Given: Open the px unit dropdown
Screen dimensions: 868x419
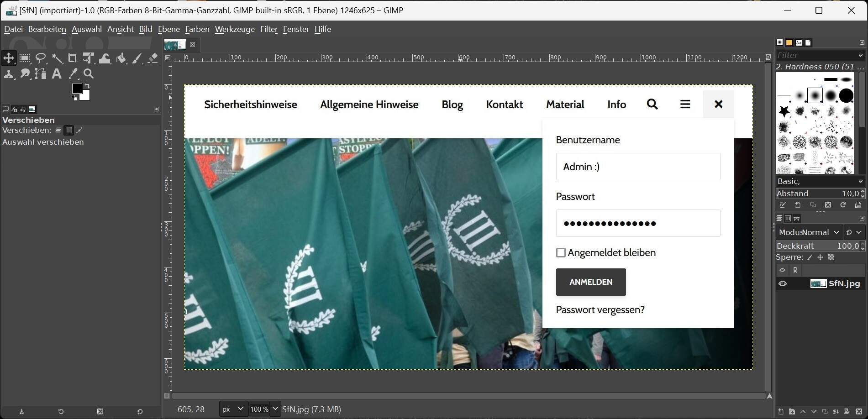Looking at the screenshot, I should coord(233,409).
